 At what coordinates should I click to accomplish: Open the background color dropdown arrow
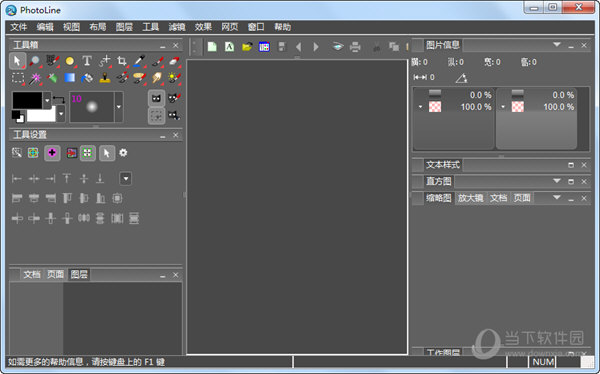(x=61, y=114)
